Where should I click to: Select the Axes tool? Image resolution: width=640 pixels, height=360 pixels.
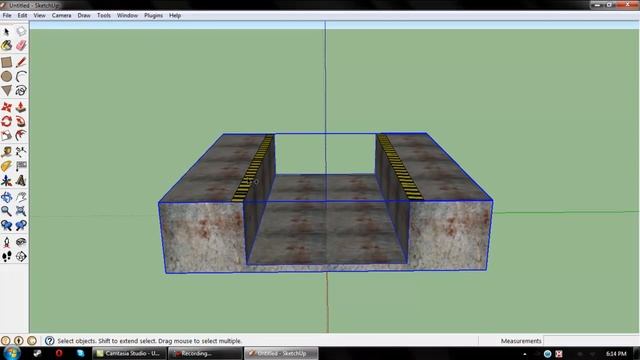pos(7,180)
